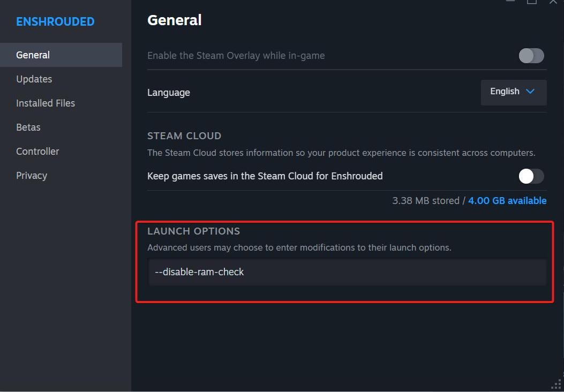The image size is (564, 392).
Task: Click the LAUNCH OPTIONS heading
Action: (x=193, y=231)
